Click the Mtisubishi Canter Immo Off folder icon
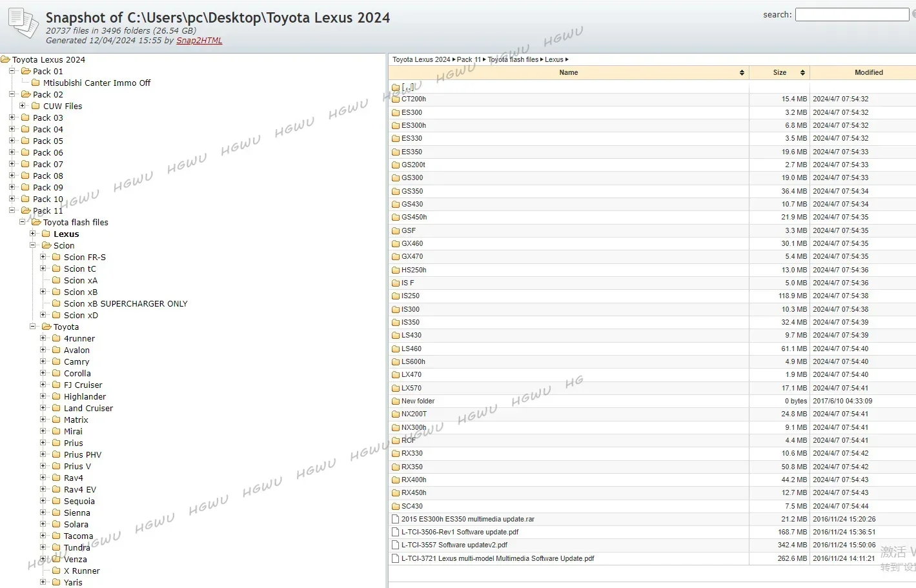Image resolution: width=916 pixels, height=588 pixels. (x=36, y=83)
